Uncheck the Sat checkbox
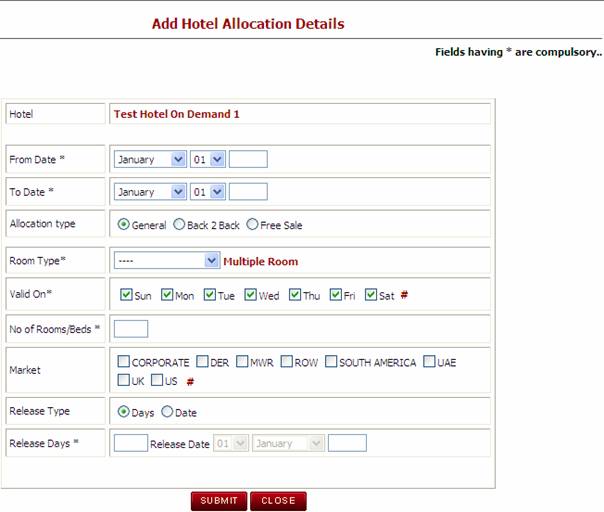Viewport: 604px width, 512px height. pos(371,295)
